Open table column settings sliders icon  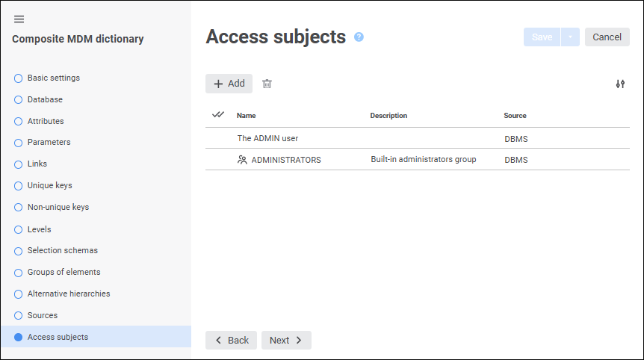click(x=620, y=84)
